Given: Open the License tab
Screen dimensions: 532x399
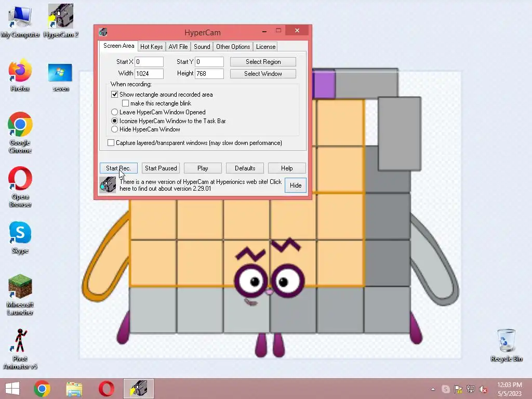Looking at the screenshot, I should point(265,46).
